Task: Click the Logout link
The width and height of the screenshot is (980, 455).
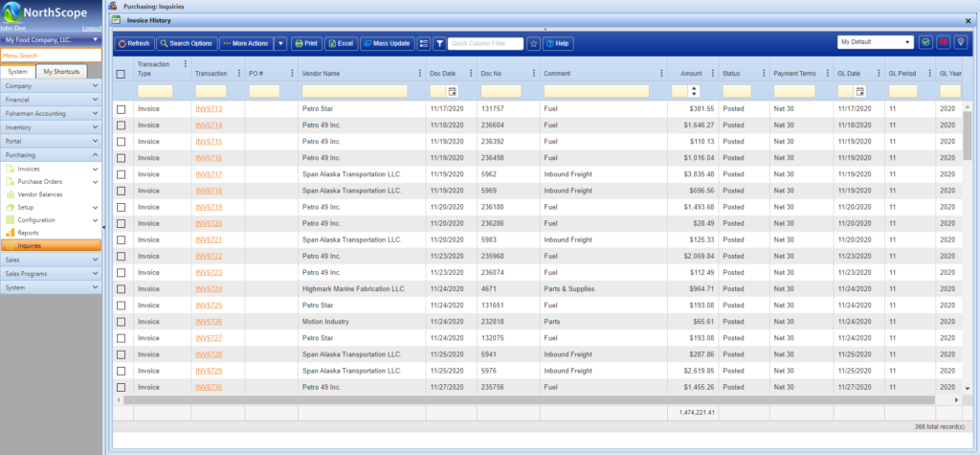Action: tap(92, 29)
